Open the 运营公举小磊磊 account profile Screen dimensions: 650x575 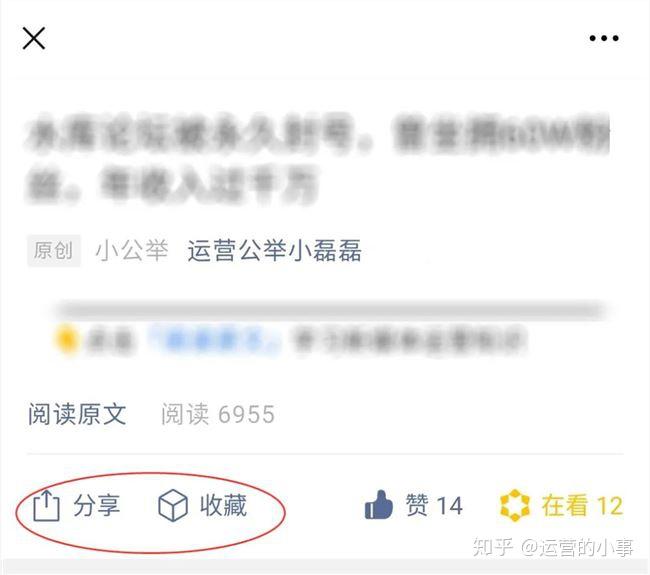[x=274, y=251]
